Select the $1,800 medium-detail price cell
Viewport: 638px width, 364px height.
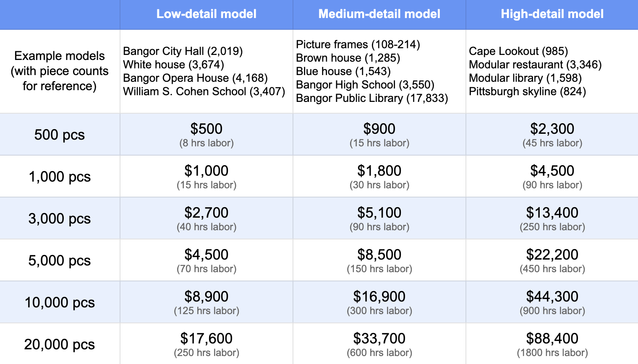(379, 177)
